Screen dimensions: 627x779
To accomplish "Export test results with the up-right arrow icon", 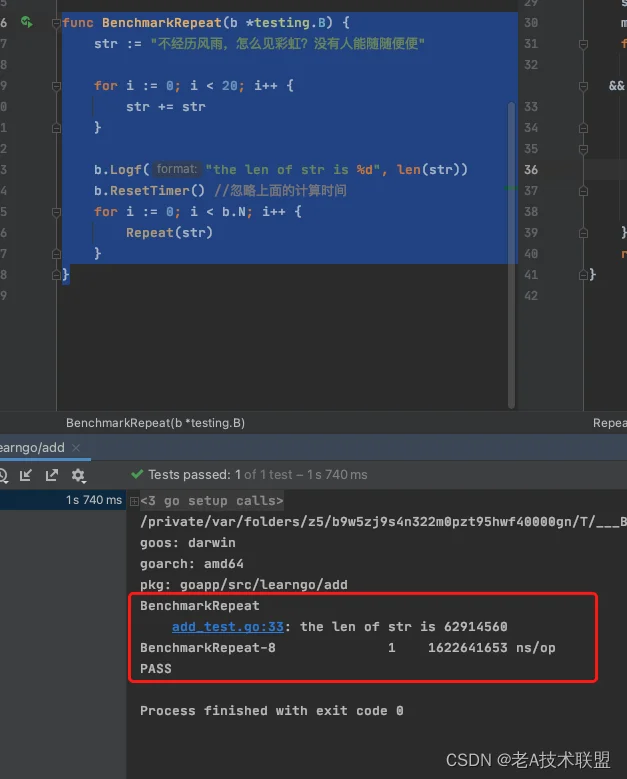I will pyautogui.click(x=52, y=475).
